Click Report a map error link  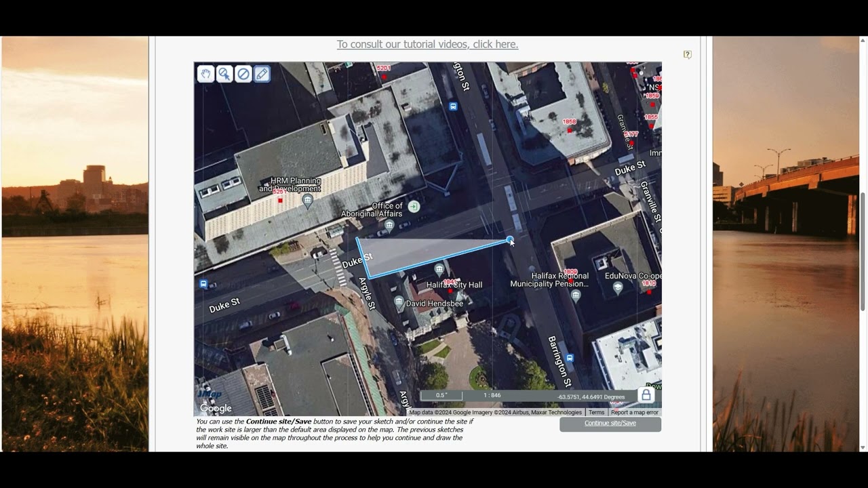pos(635,412)
